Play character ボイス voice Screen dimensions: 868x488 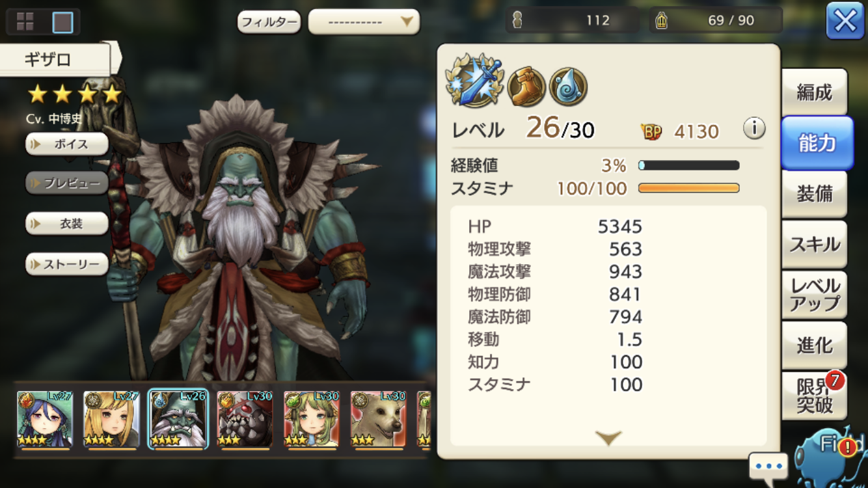66,144
